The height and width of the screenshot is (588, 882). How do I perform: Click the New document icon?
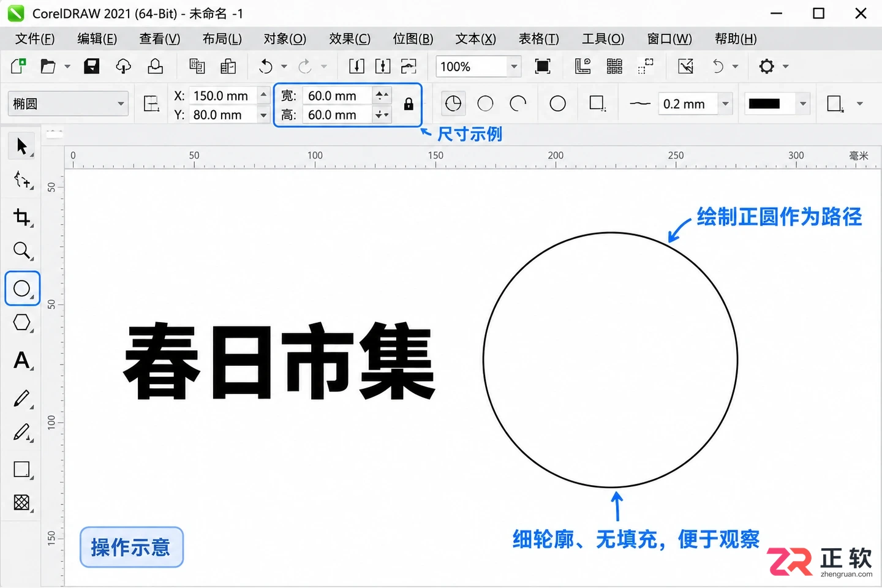pyautogui.click(x=18, y=66)
